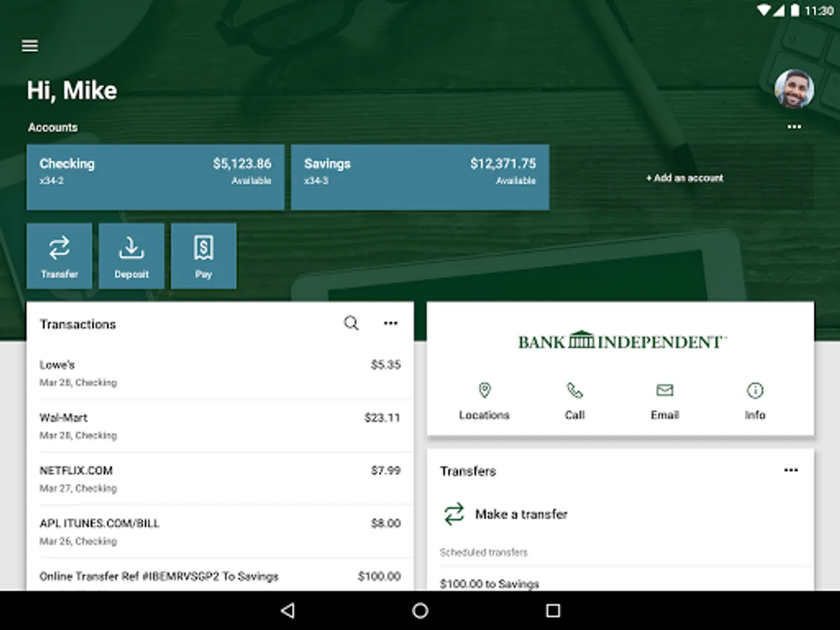Open Online Transfer Ref to Savings transaction
840x630 pixels.
(x=220, y=575)
